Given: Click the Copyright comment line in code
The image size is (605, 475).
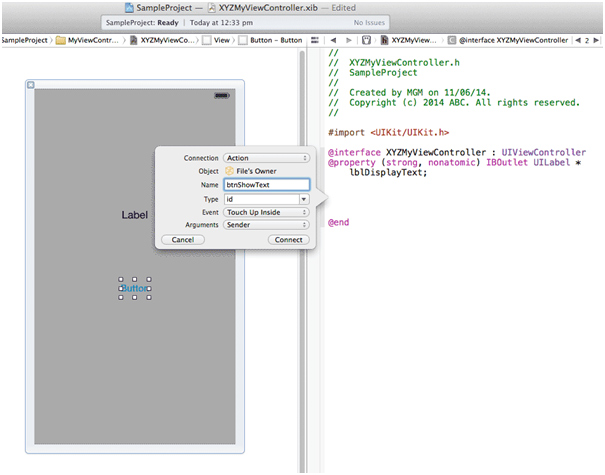Looking at the screenshot, I should click(454, 103).
